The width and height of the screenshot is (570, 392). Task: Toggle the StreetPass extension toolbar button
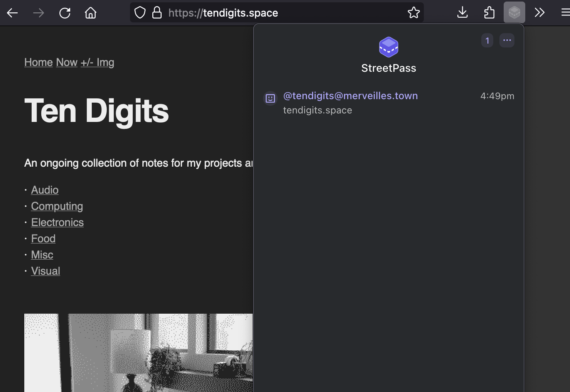coord(514,13)
